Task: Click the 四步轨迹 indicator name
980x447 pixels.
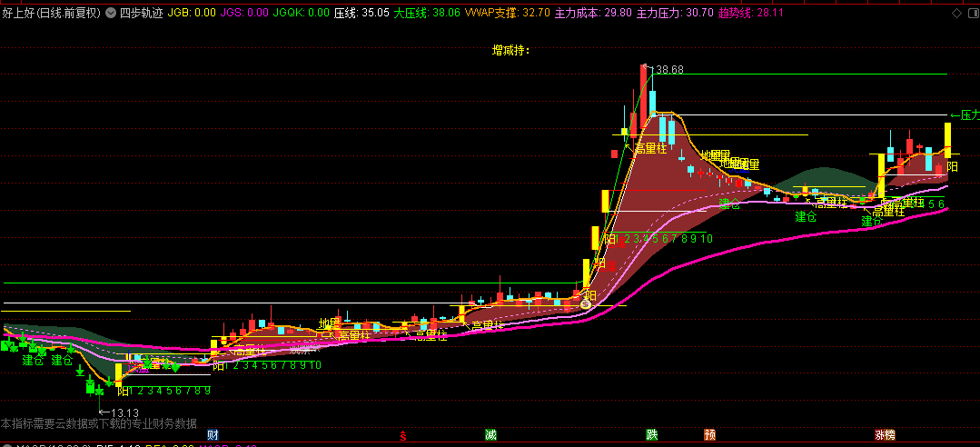Action: 140,13
